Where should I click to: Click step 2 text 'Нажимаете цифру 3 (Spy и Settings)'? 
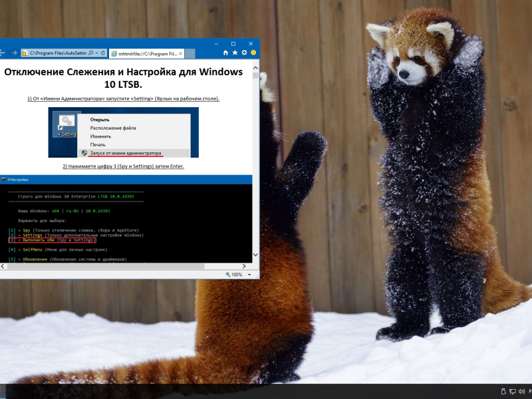click(x=111, y=166)
